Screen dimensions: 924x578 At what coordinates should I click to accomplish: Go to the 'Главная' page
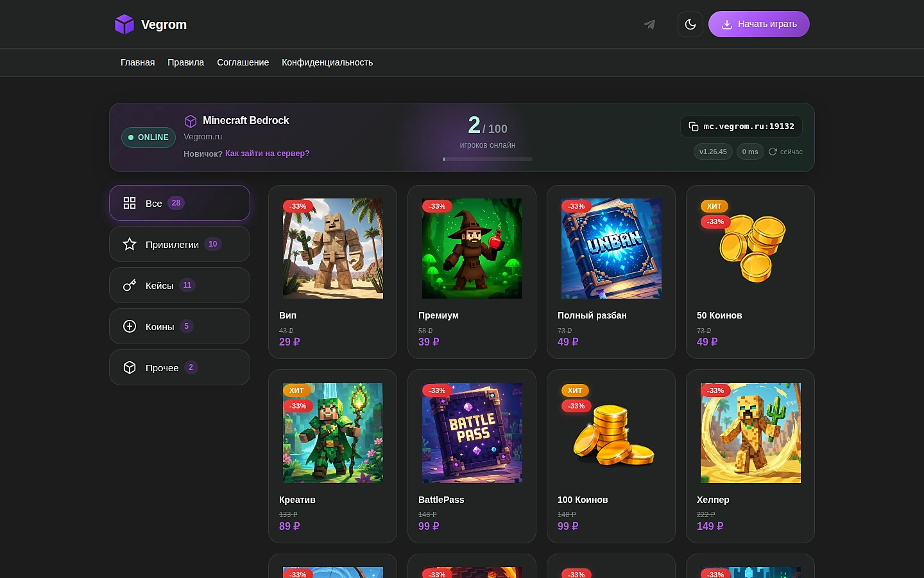[138, 62]
